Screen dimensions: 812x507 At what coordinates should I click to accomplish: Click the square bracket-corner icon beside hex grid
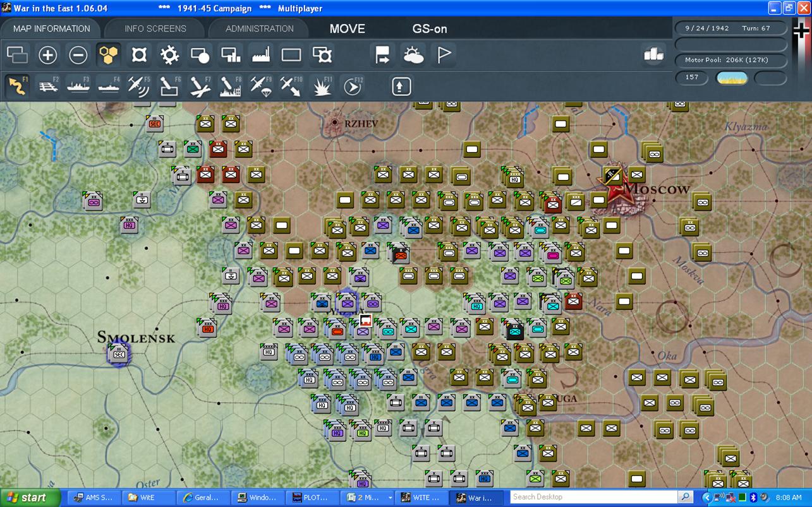[x=139, y=55]
